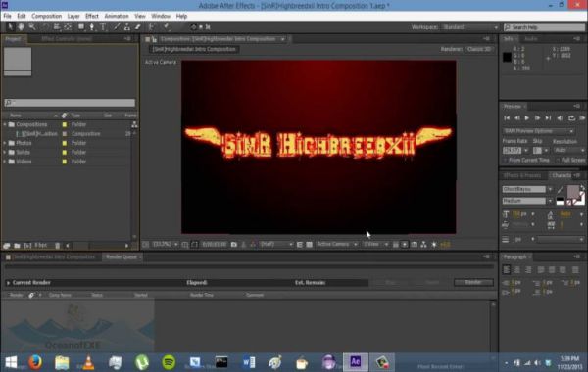
Task: Delete selected project item with trash icon
Action: (x=58, y=246)
